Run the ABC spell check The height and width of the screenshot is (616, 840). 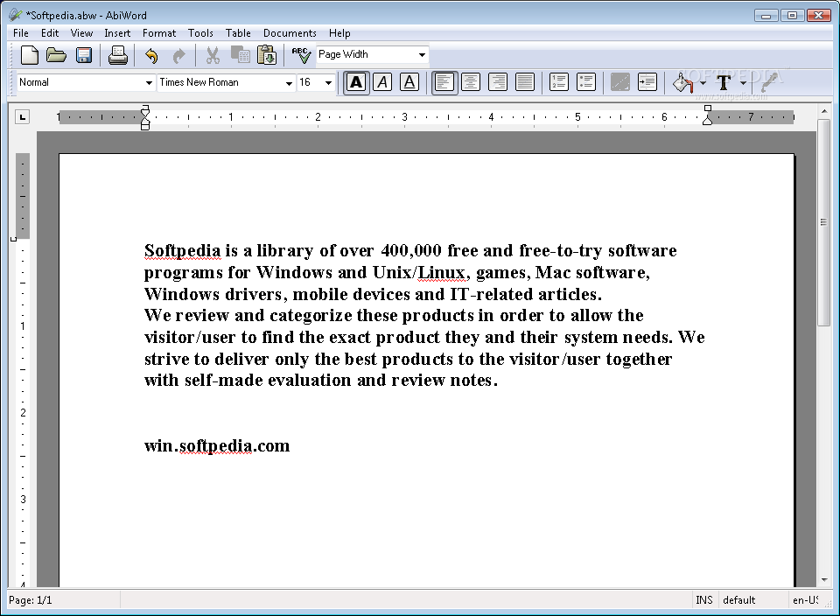point(301,55)
